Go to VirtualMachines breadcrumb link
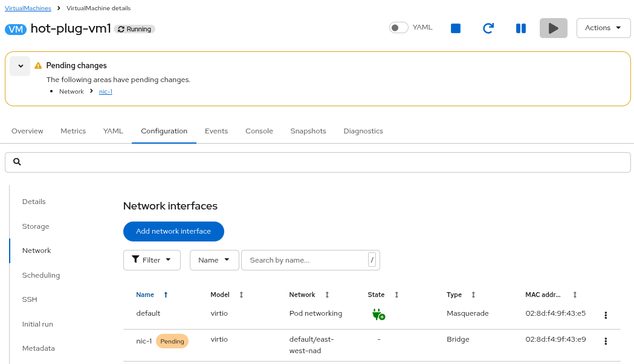634x364 pixels. click(28, 8)
